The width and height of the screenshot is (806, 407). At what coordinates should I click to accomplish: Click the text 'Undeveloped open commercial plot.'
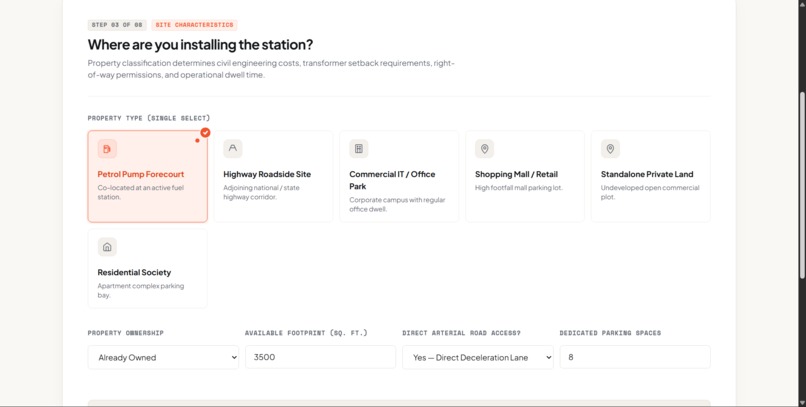(650, 192)
